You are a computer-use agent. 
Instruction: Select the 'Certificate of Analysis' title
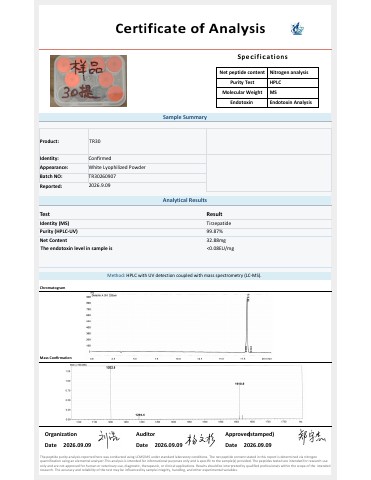click(190, 28)
